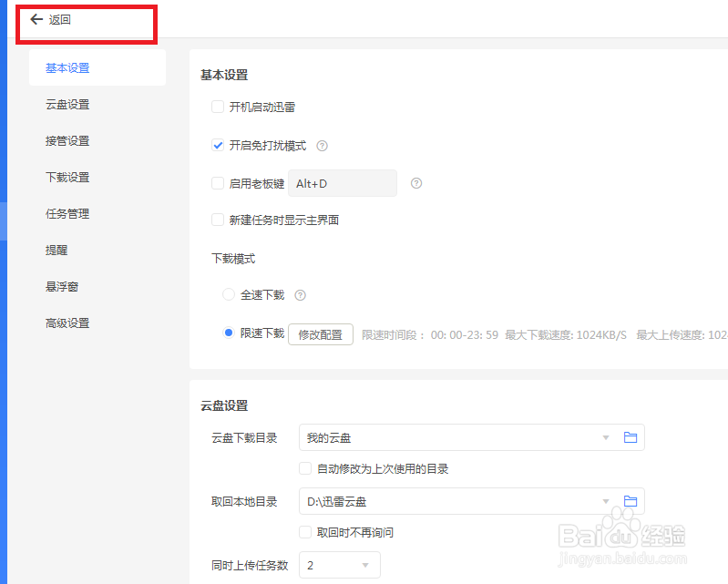Switch to 云盘设置 in the sidebar
The image size is (728, 584).
point(67,105)
